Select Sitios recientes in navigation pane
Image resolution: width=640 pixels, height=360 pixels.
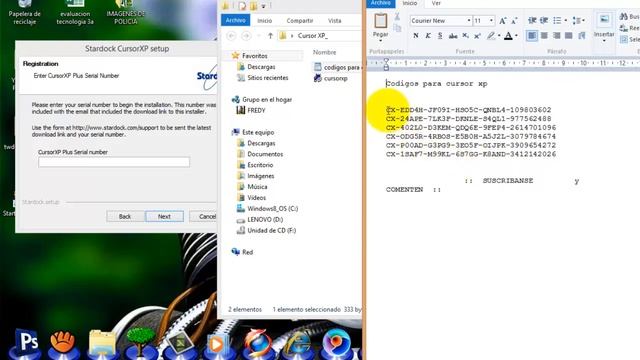[267, 78]
